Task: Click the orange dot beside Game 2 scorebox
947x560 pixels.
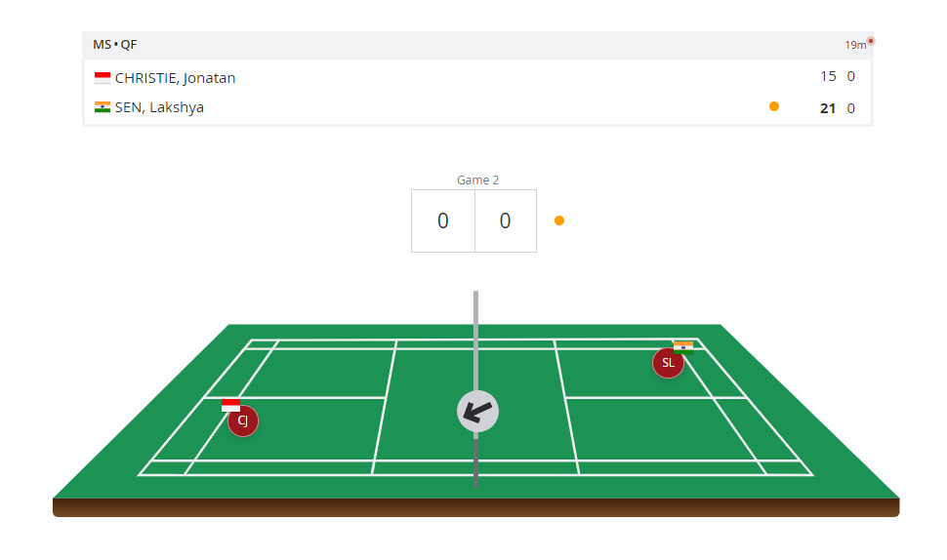Action: point(559,220)
